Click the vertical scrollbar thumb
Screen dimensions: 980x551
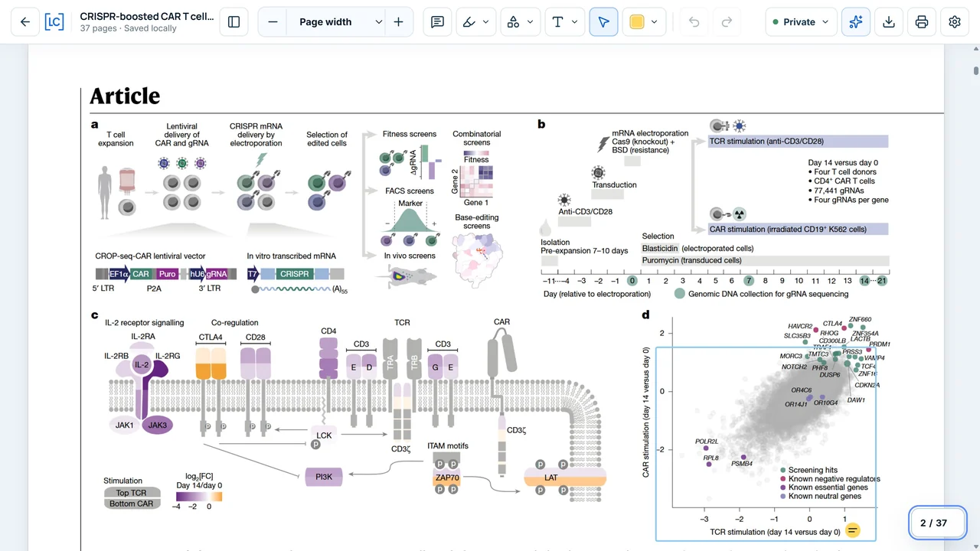[x=976, y=71]
